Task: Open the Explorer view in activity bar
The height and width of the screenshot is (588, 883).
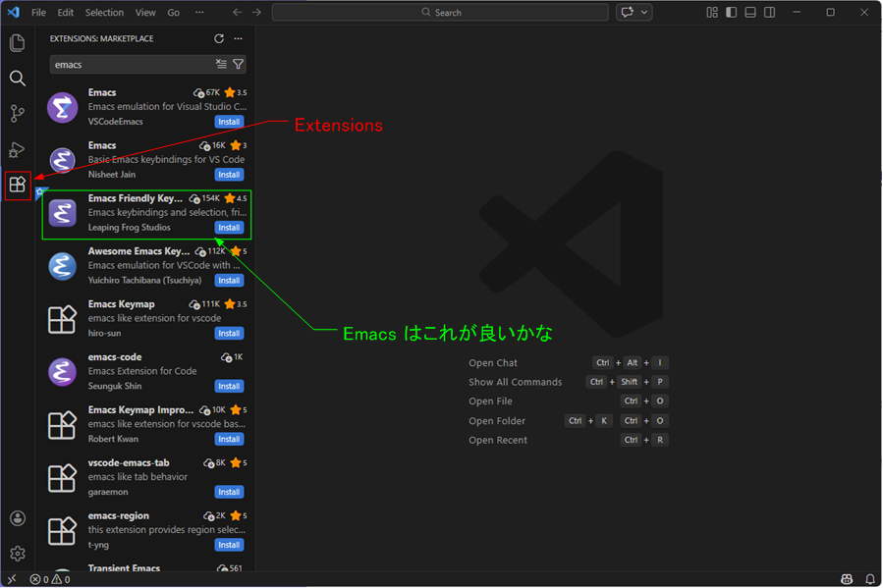Action: point(17,43)
